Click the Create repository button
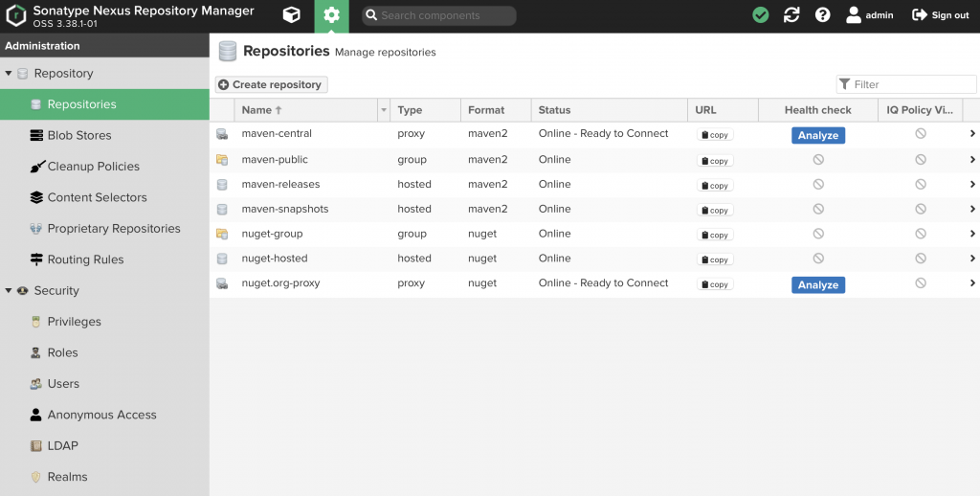 [272, 84]
